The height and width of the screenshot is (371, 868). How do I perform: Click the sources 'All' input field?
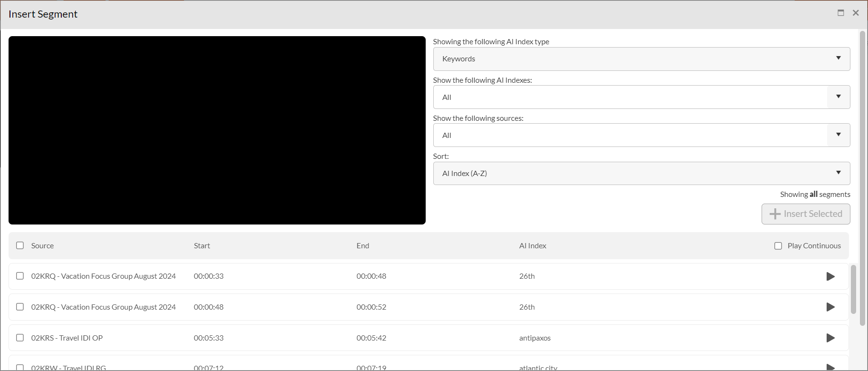(x=630, y=135)
